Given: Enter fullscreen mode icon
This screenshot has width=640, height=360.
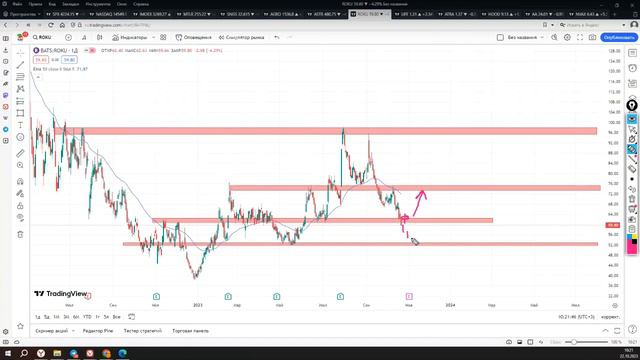Looking at the screenshot, I should point(580,37).
